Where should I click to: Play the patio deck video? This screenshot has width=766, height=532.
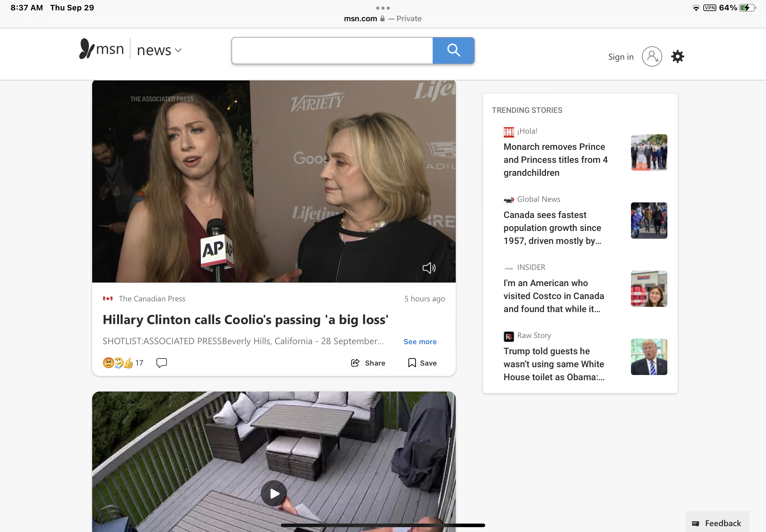274,493
